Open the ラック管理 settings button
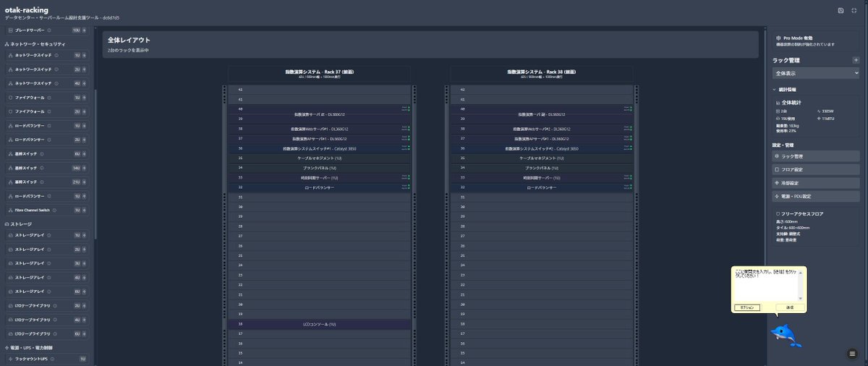 tap(816, 156)
